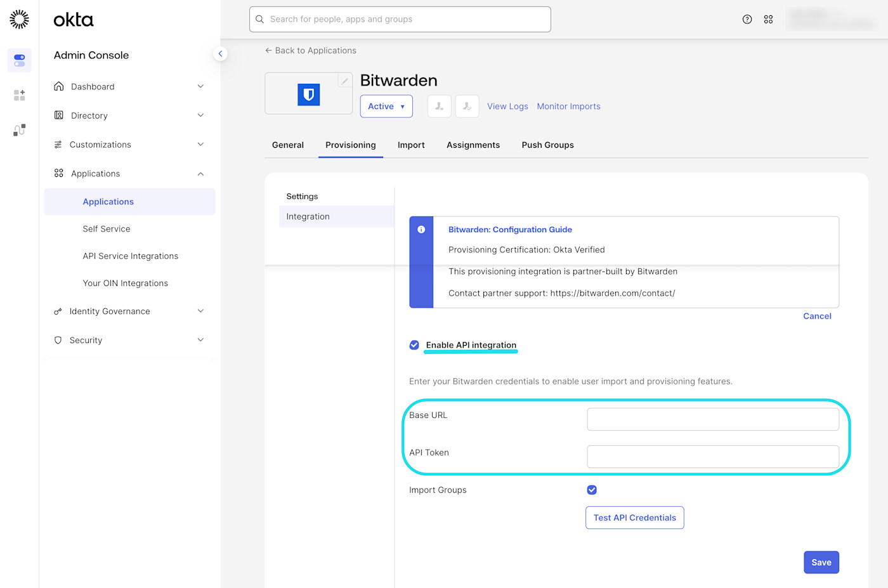This screenshot has width=888, height=588.
Task: Select Integration in Settings list
Action: tap(336, 216)
